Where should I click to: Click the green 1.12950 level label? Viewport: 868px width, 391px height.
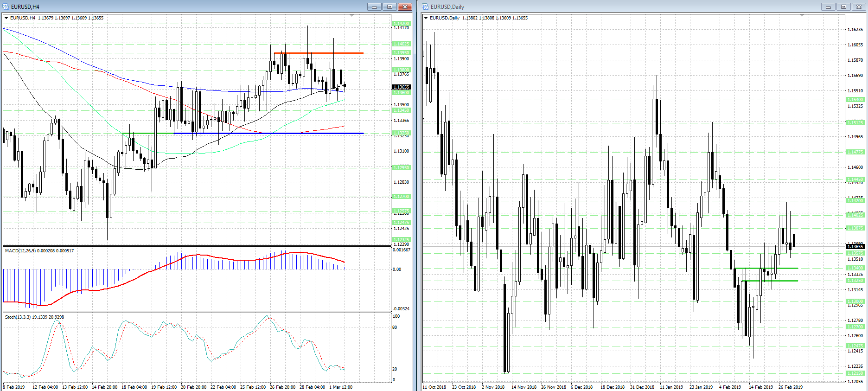pyautogui.click(x=402, y=167)
